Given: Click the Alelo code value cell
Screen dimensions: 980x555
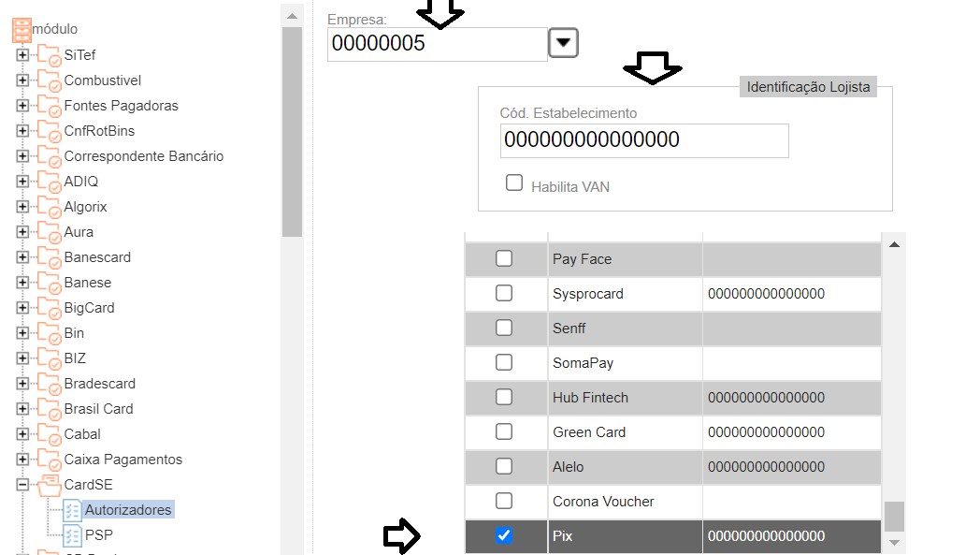Looking at the screenshot, I should click(792, 467).
